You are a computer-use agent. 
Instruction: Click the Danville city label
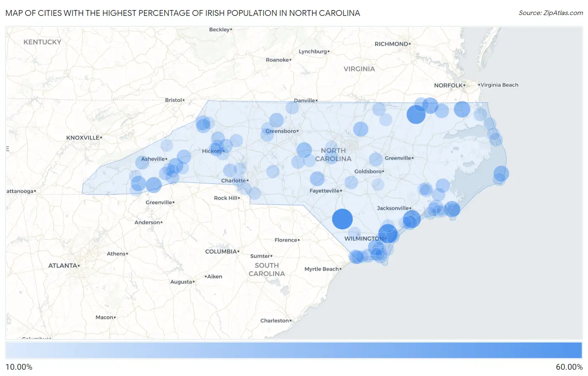[304, 100]
